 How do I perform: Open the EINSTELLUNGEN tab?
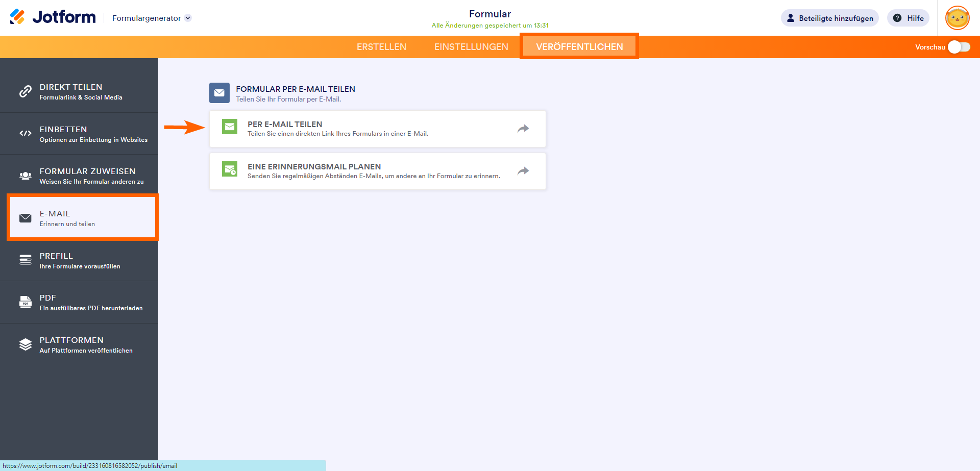(471, 47)
